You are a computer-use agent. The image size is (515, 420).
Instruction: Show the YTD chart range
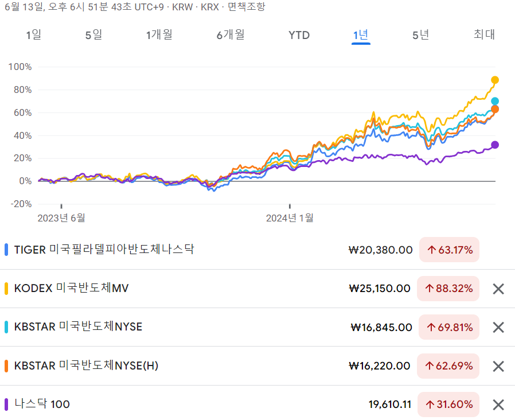point(299,35)
